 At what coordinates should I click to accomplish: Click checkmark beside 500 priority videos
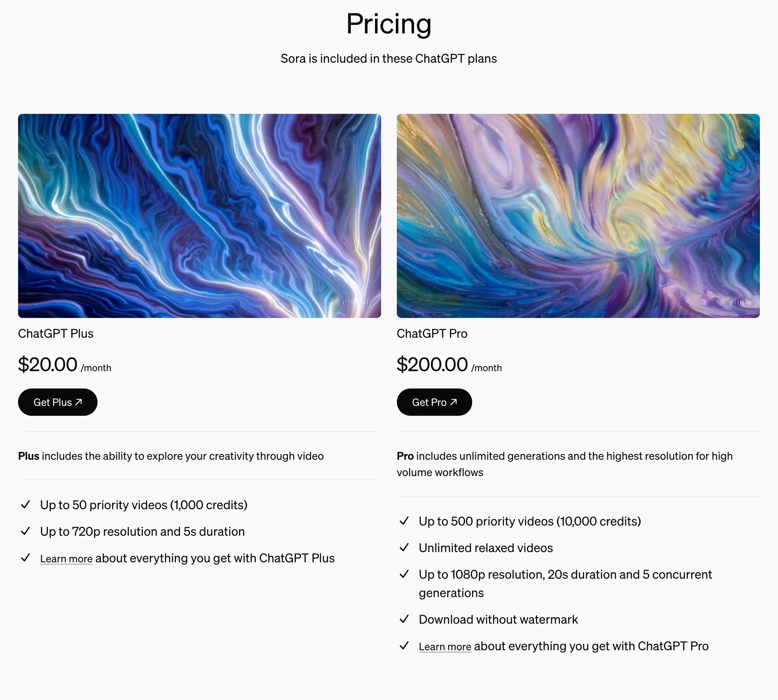click(404, 521)
